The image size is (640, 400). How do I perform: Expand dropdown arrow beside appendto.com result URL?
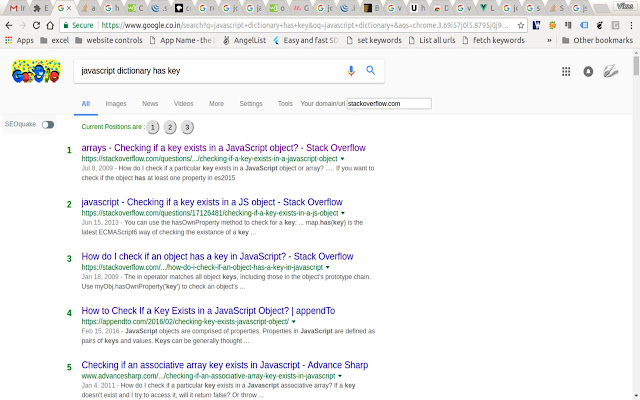[293, 322]
